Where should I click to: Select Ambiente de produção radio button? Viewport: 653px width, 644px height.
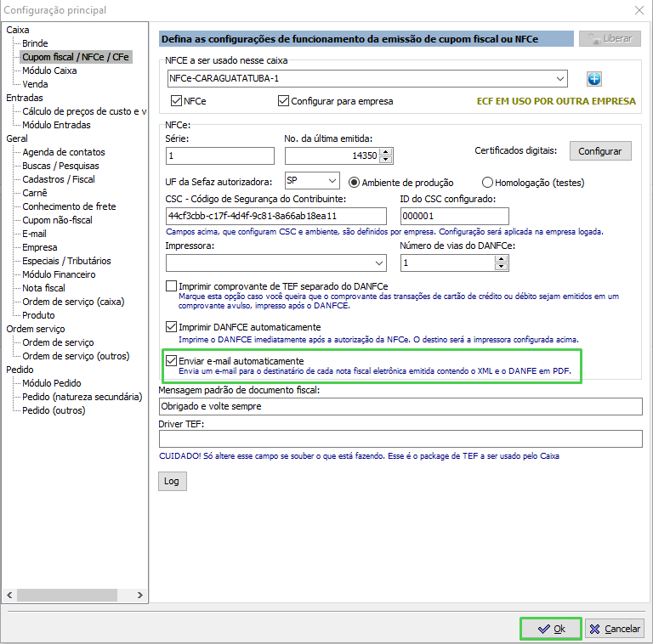354,182
